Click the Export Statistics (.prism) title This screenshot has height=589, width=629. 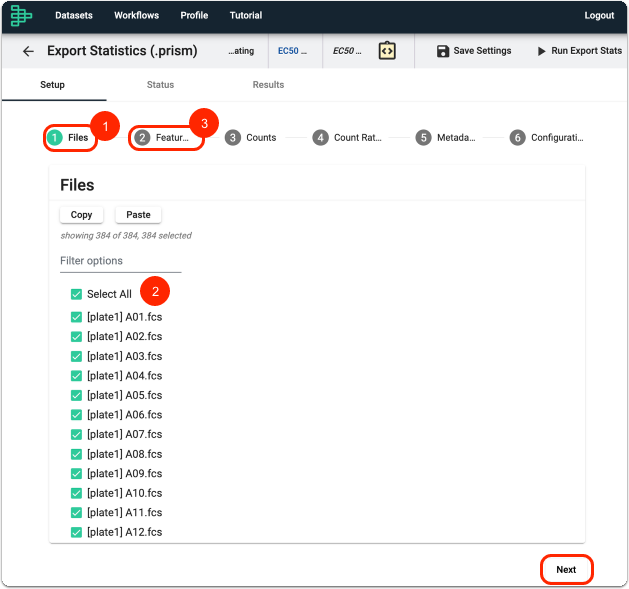point(122,51)
